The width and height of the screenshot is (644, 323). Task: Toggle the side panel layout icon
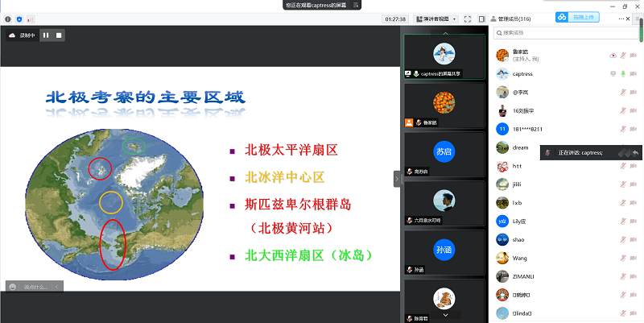tap(481, 18)
